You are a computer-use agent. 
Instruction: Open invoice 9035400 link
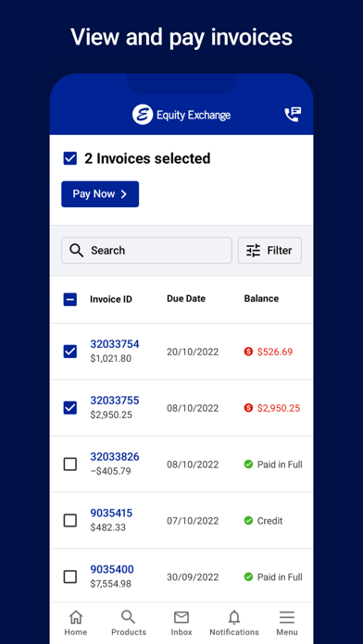(x=112, y=570)
